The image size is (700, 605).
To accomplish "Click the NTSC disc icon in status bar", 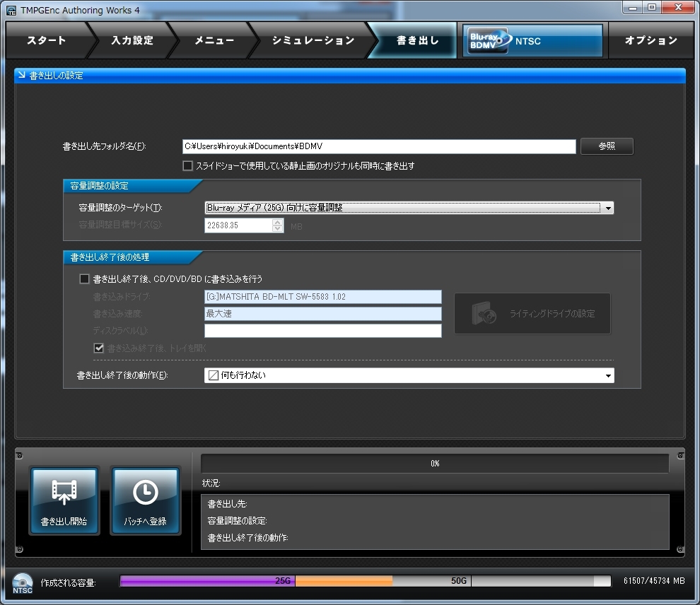I will pos(23,583).
